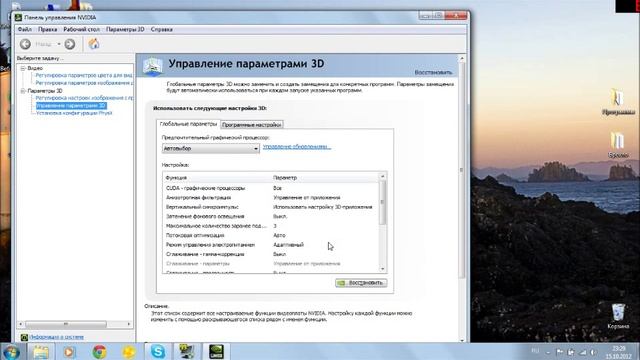Screen dimensions: 640x360
Task: Open Google Chrome from the taskbar
Action: coord(99,352)
